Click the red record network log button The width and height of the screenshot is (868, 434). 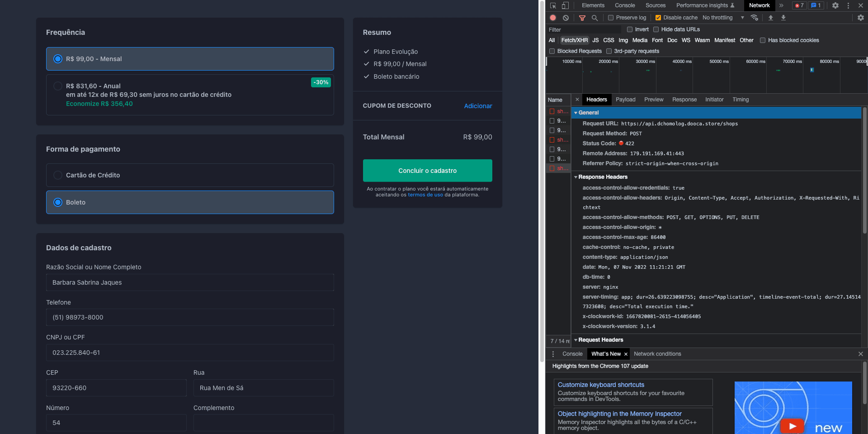[x=553, y=18]
